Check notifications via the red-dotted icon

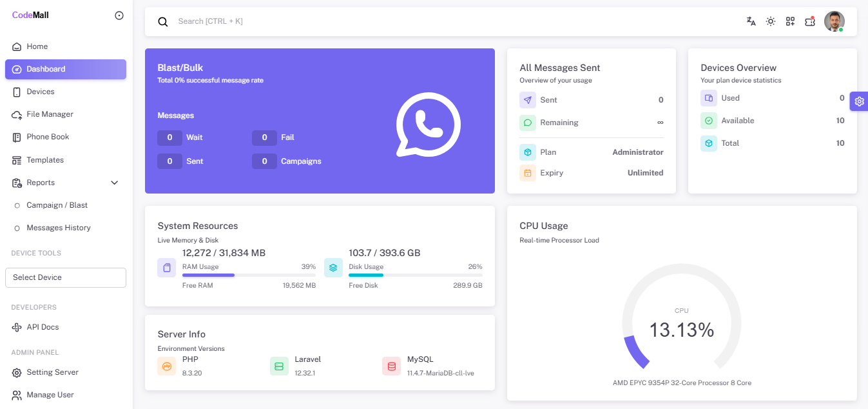click(809, 21)
